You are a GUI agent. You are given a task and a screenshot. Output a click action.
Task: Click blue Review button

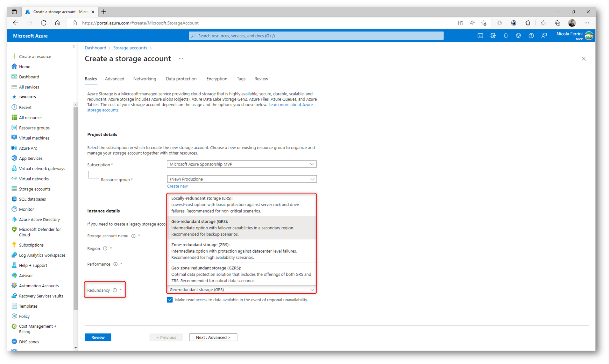coord(98,337)
